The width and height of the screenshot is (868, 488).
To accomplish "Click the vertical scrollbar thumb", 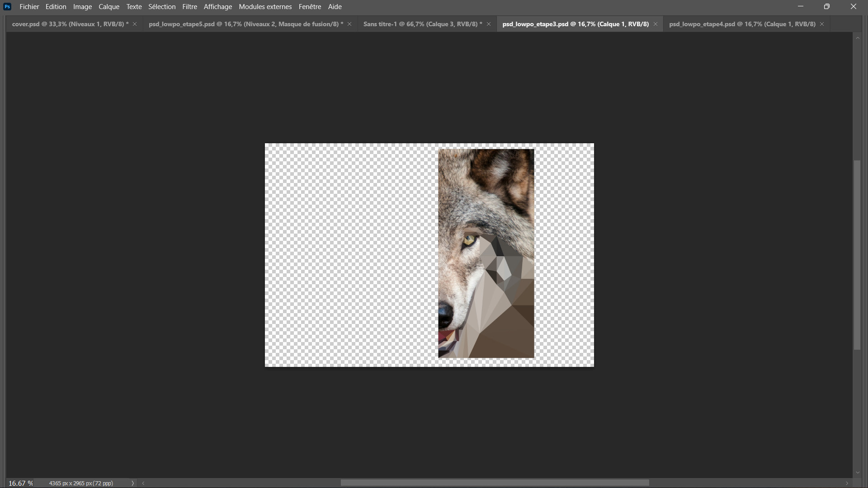I will coord(857,255).
